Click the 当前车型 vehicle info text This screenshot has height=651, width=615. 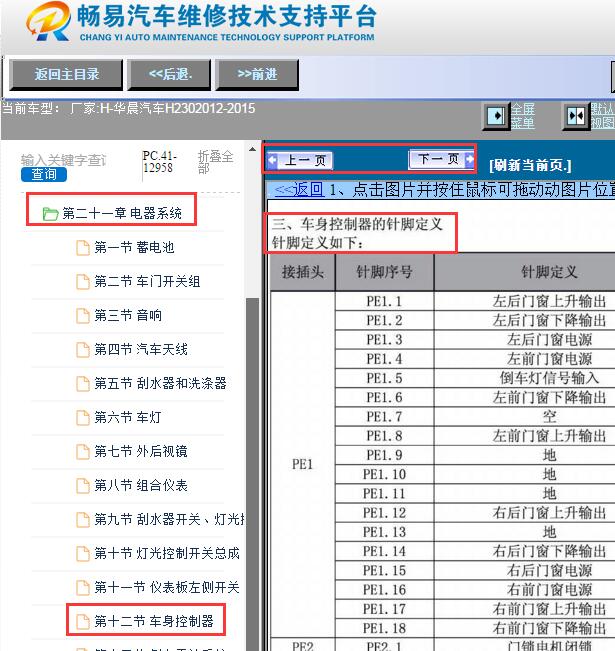(x=128, y=109)
